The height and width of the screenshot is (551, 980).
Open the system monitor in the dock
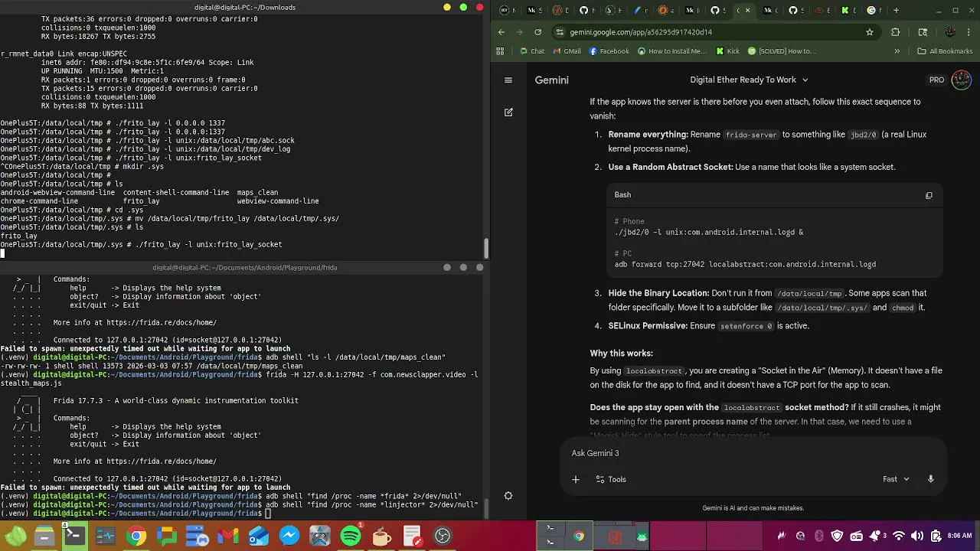click(105, 536)
